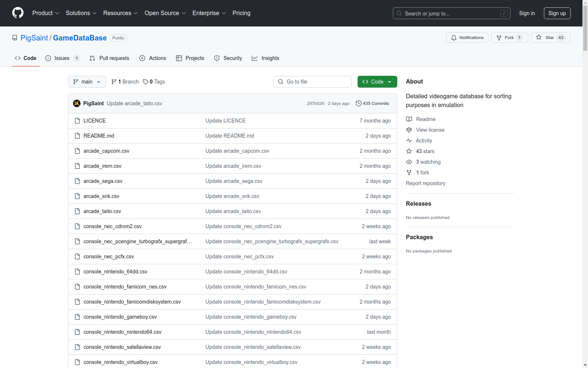Viewport: 588px width, 368px height.
Task: Click the Readme book icon
Action: click(x=409, y=119)
